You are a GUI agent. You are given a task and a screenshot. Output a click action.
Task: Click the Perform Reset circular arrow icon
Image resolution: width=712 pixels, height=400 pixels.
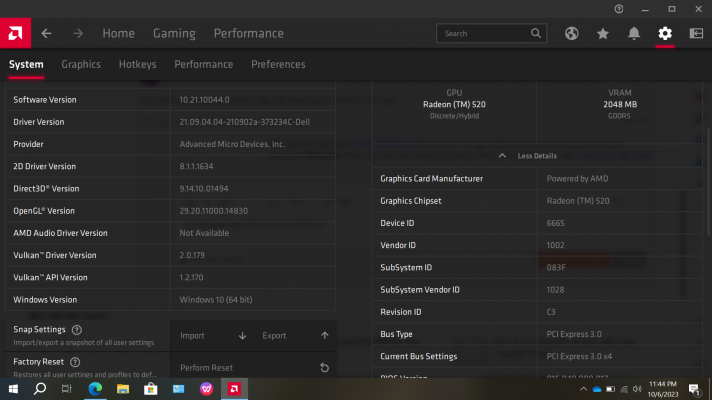click(324, 367)
